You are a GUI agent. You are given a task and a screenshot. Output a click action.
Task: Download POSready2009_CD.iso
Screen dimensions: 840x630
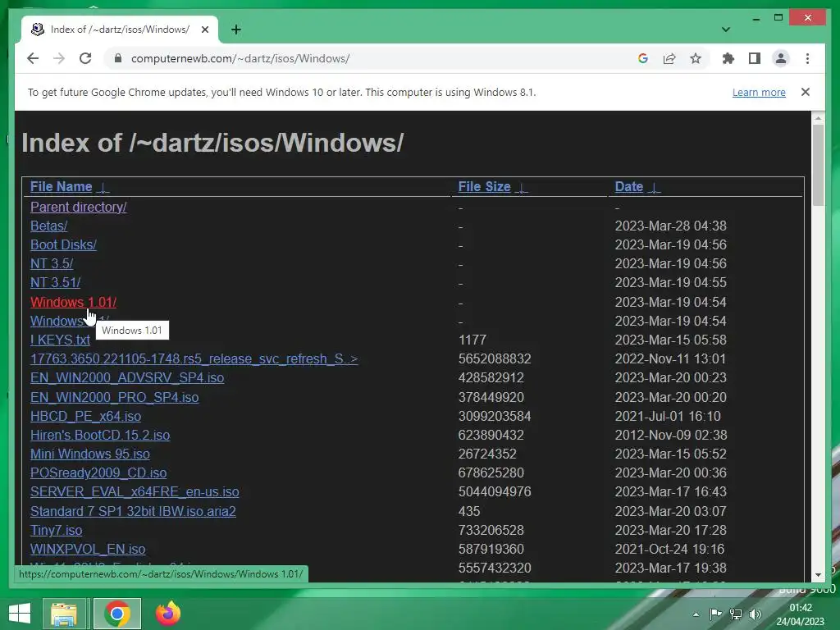pyautogui.click(x=98, y=473)
